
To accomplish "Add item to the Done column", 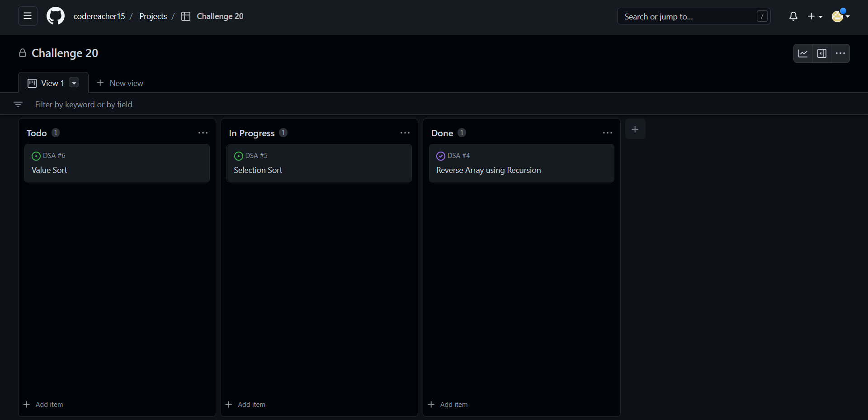I will [448, 404].
